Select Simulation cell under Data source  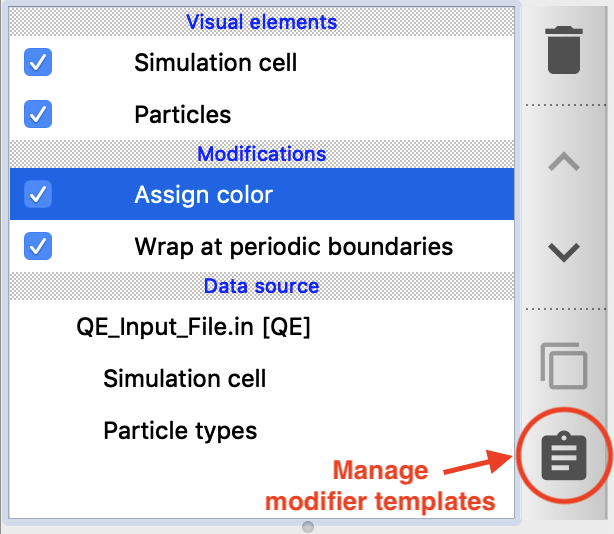185,379
